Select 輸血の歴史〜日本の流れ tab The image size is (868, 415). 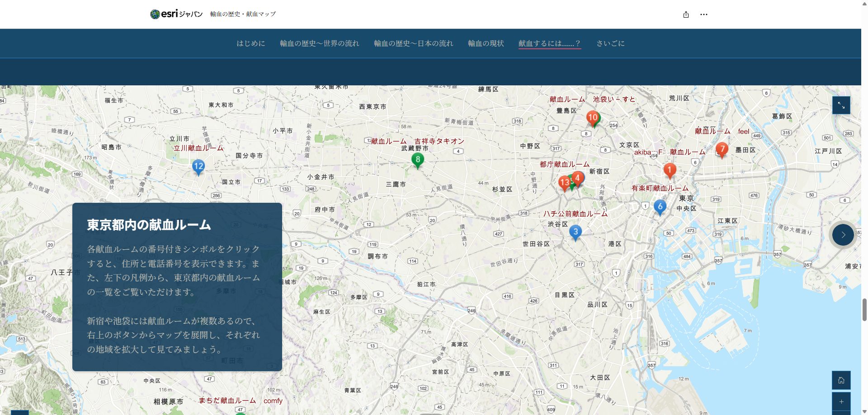pos(413,43)
